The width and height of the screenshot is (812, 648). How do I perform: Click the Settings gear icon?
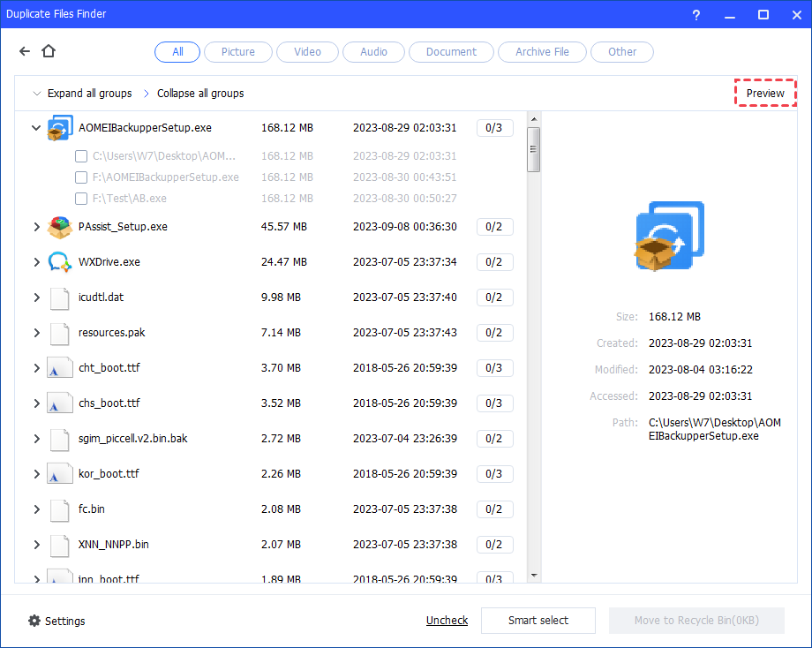[34, 621]
